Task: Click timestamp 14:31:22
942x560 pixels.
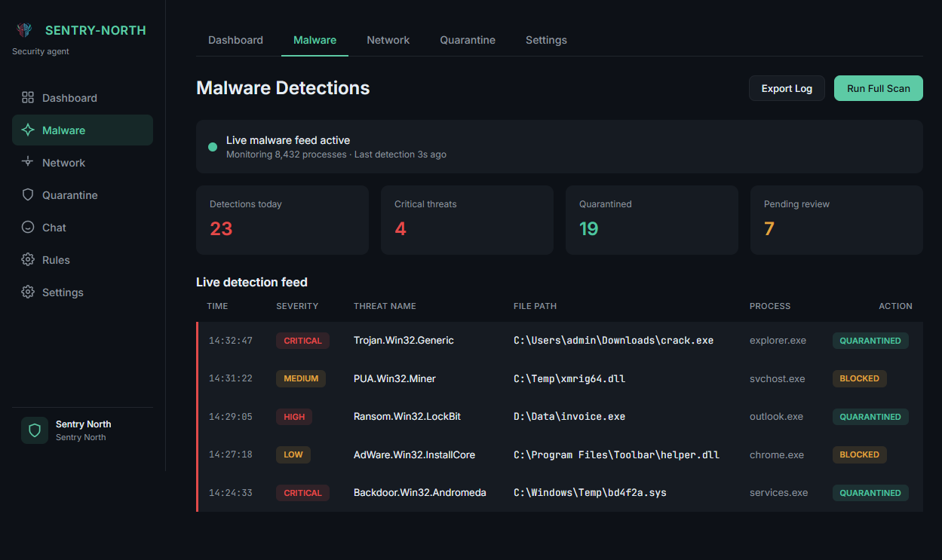Action: (230, 378)
